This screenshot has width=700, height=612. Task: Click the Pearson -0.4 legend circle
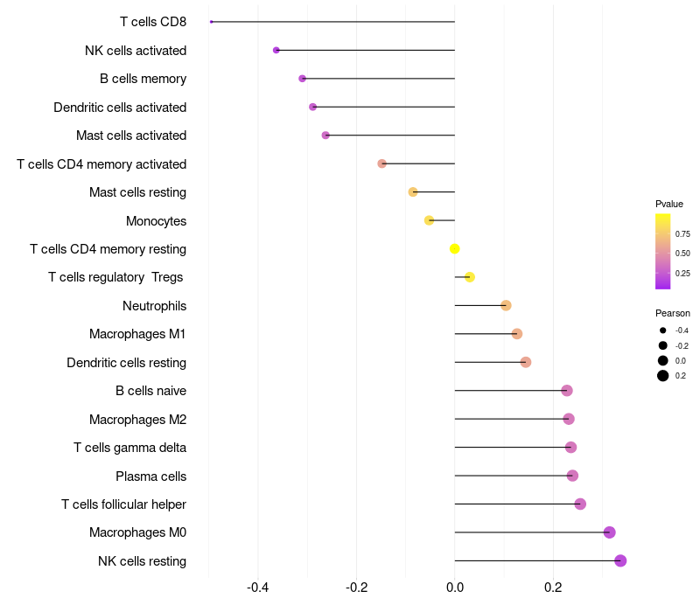[663, 330]
